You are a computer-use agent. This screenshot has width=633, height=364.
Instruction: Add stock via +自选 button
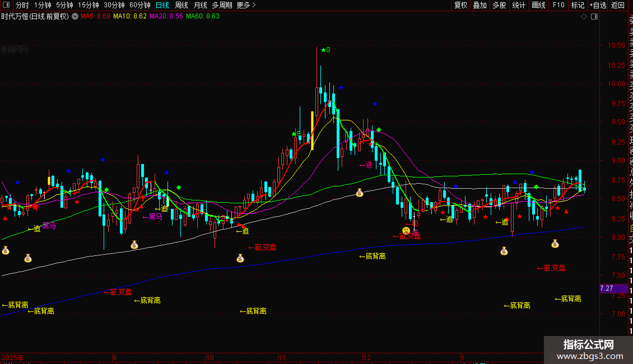click(x=598, y=5)
